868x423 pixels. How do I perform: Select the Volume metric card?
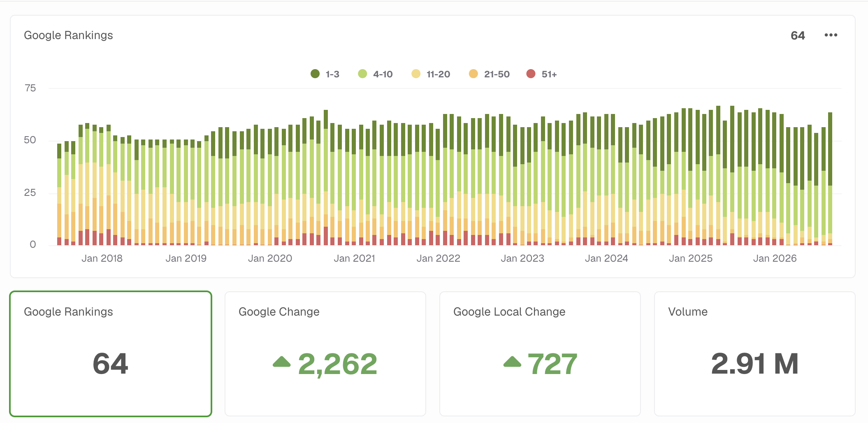point(755,354)
